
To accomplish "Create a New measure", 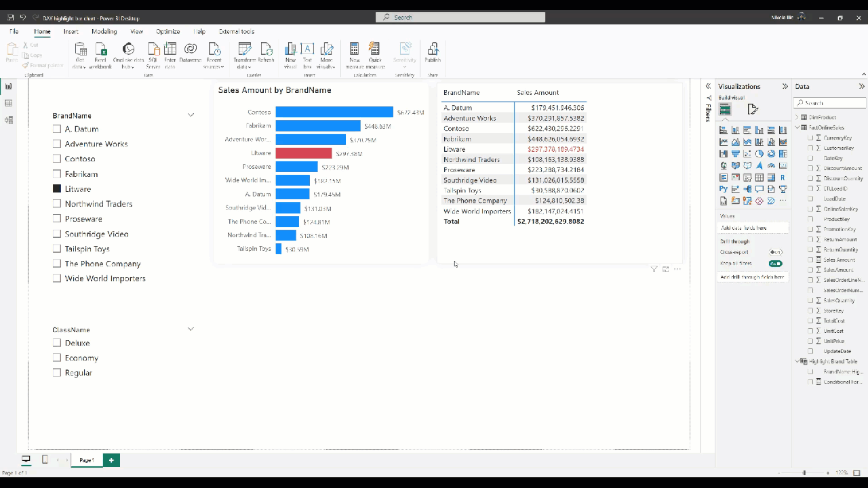I will [x=354, y=56].
